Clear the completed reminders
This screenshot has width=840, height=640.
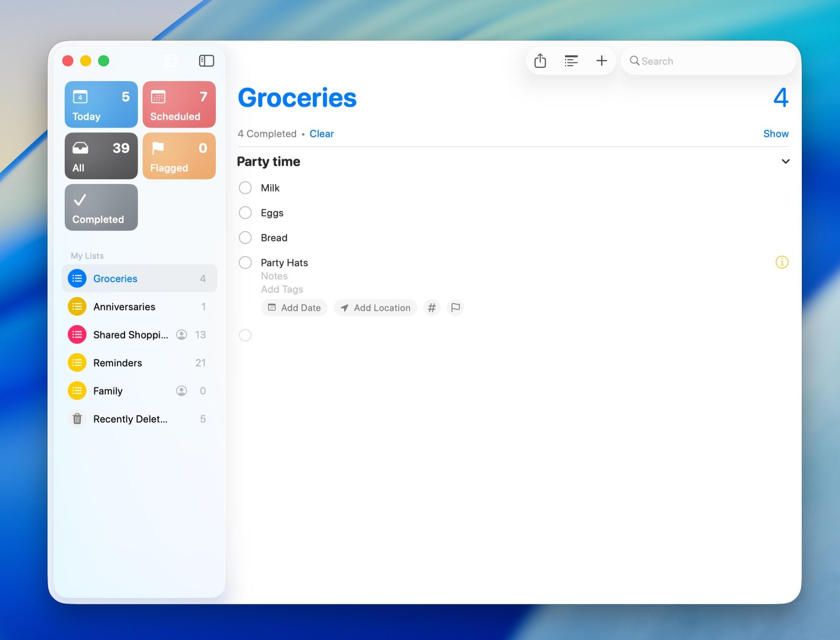click(321, 134)
